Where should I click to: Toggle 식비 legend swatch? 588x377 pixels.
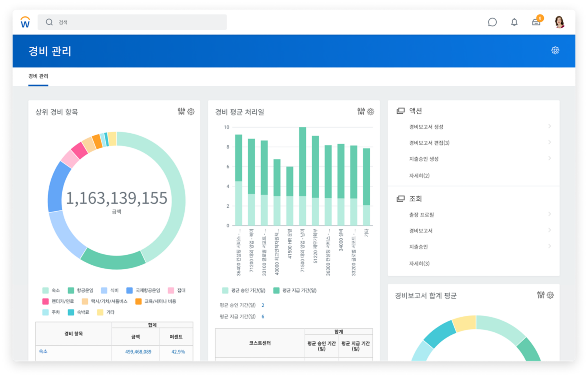tap(104, 290)
